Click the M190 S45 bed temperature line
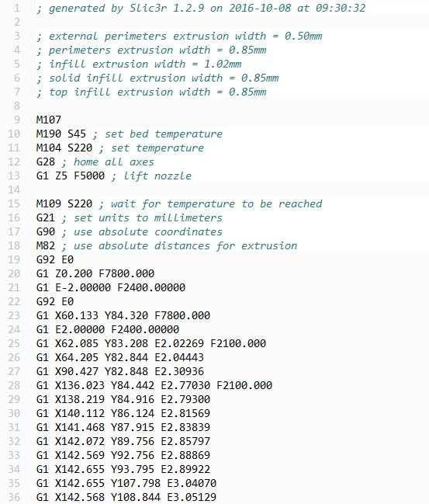Viewport: 429px width, 504px height. click(x=129, y=134)
